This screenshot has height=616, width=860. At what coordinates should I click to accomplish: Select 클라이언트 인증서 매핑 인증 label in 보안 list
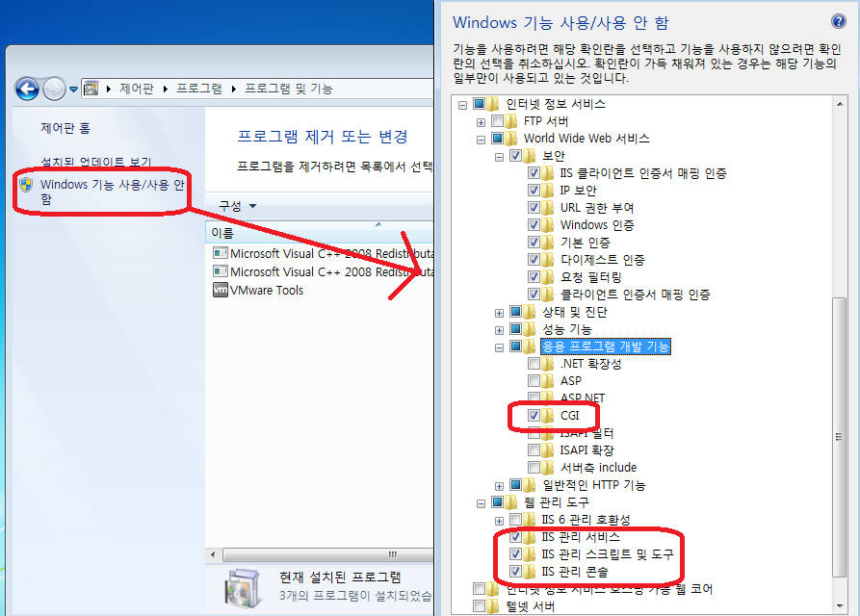pos(635,295)
